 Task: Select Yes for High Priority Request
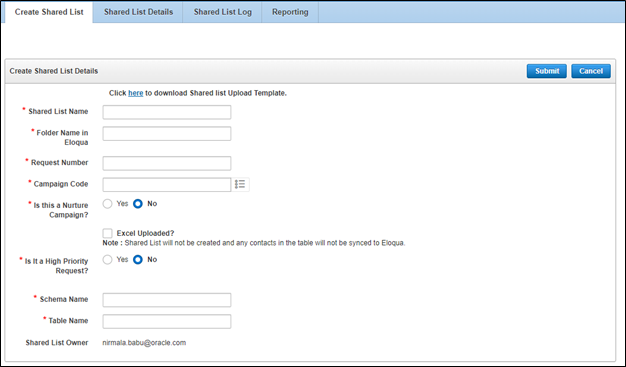coord(107,260)
